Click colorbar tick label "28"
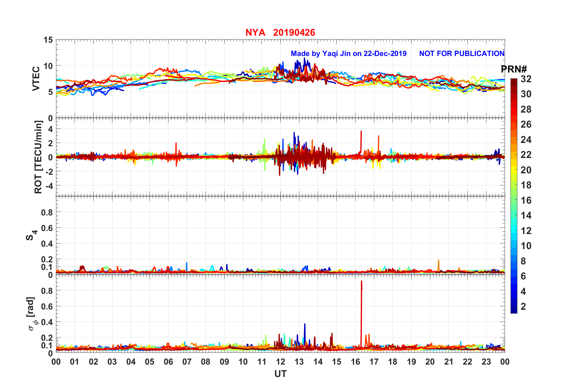This screenshot has width=561, height=392. 526,109
